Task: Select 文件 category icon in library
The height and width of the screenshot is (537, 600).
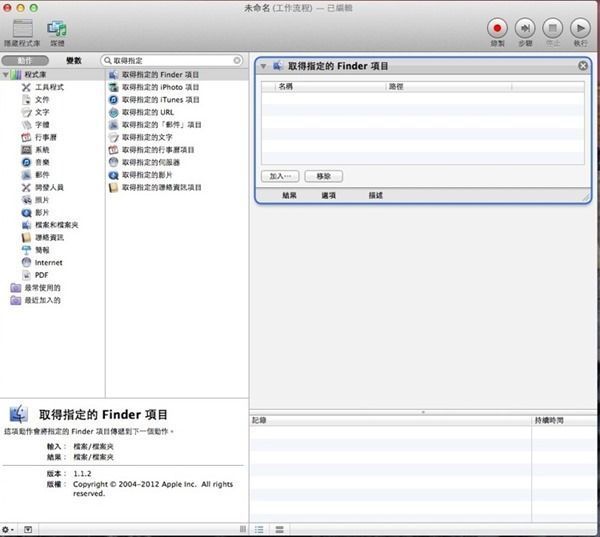Action: [26, 100]
